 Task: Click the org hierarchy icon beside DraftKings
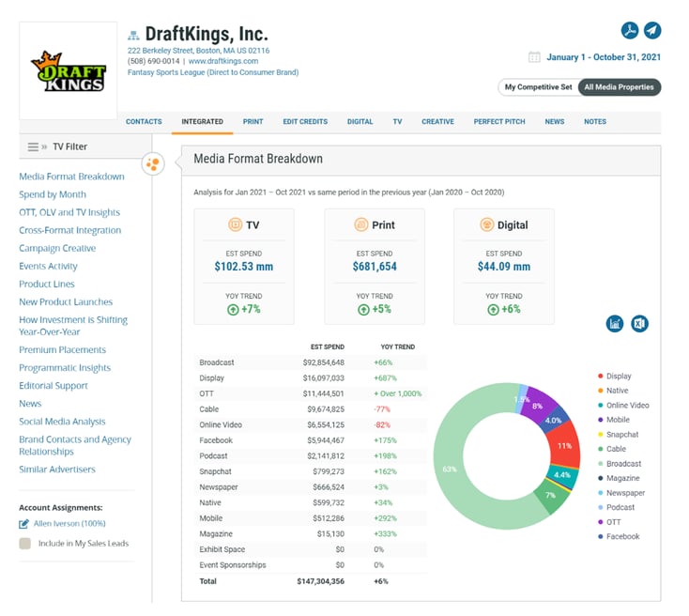(x=133, y=36)
